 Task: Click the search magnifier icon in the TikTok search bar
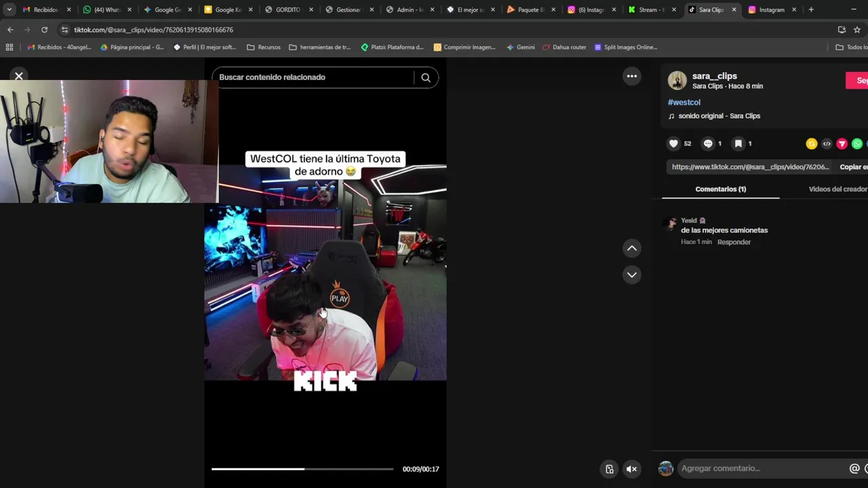pos(426,77)
